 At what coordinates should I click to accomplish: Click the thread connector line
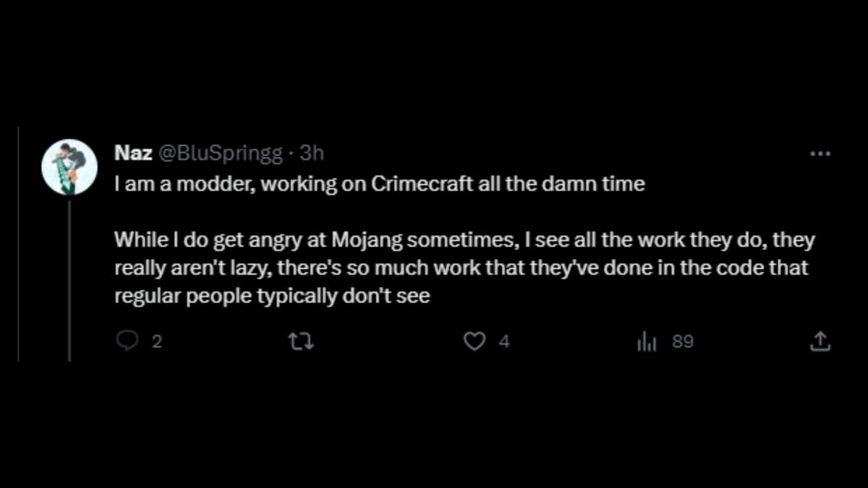point(69,282)
